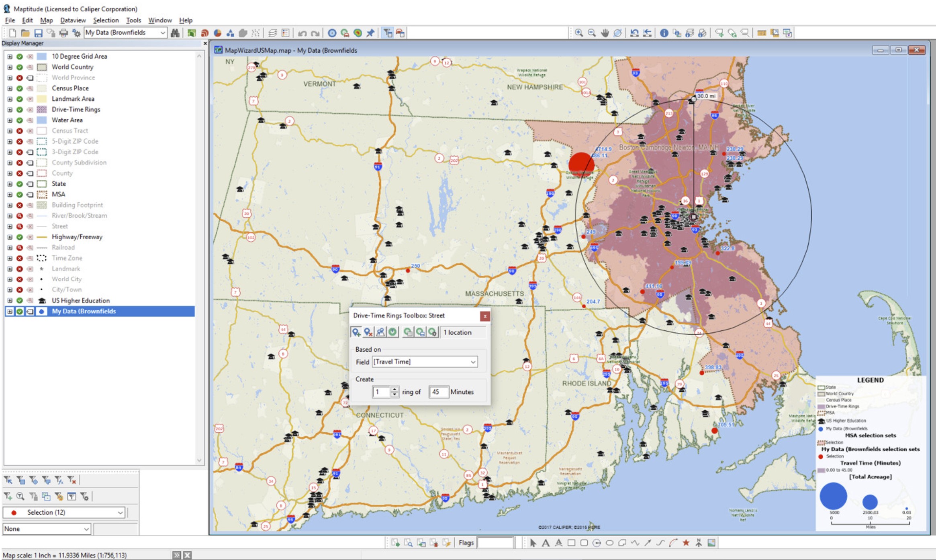
Task: Adjust the Minutes input field value to 45
Action: click(x=437, y=392)
